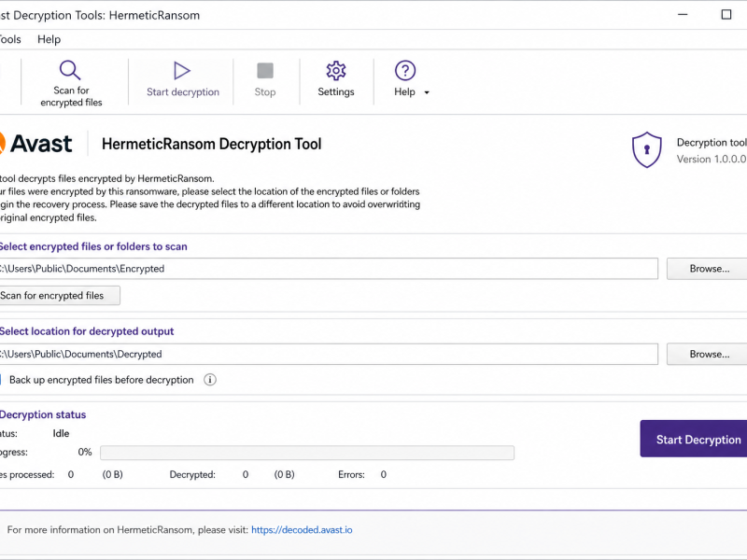This screenshot has width=747, height=560.
Task: Click the purple Start Decryption button
Action: tap(694, 439)
